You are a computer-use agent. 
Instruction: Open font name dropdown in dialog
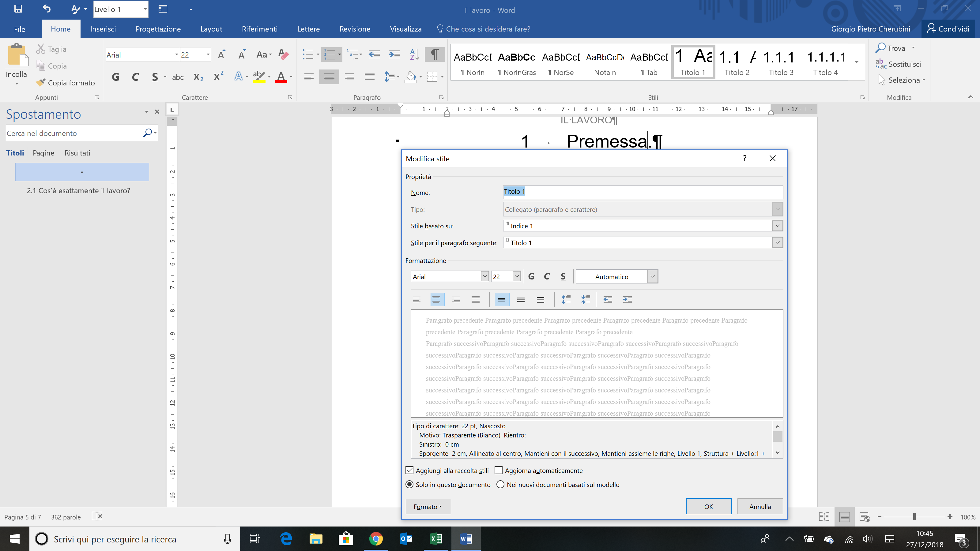485,276
